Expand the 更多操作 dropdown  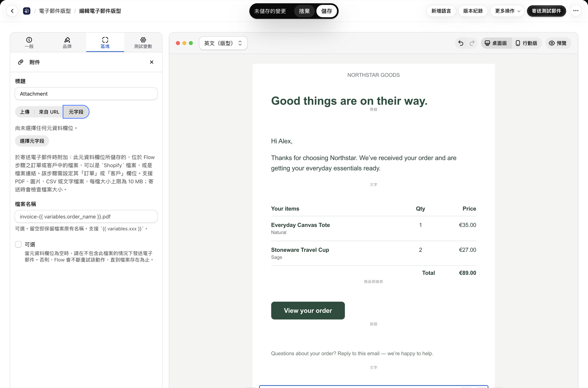[x=507, y=11]
